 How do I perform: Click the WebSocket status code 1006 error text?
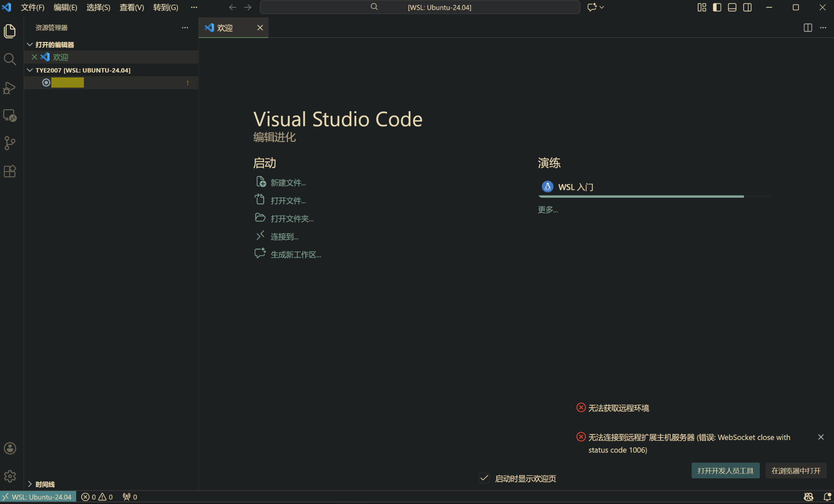coord(689,443)
